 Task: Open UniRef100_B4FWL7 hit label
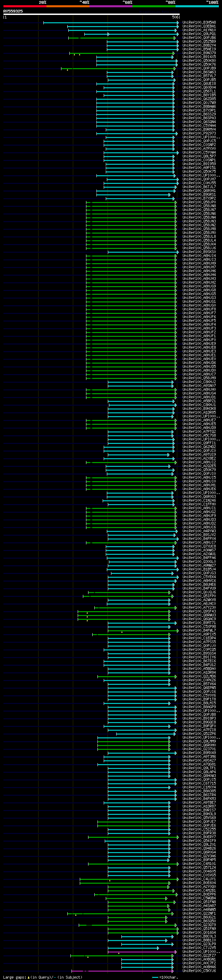coord(199,630)
